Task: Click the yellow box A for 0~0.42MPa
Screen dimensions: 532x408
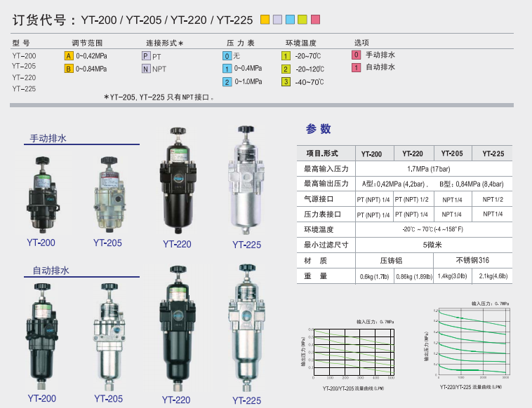Action: pyautogui.click(x=69, y=55)
